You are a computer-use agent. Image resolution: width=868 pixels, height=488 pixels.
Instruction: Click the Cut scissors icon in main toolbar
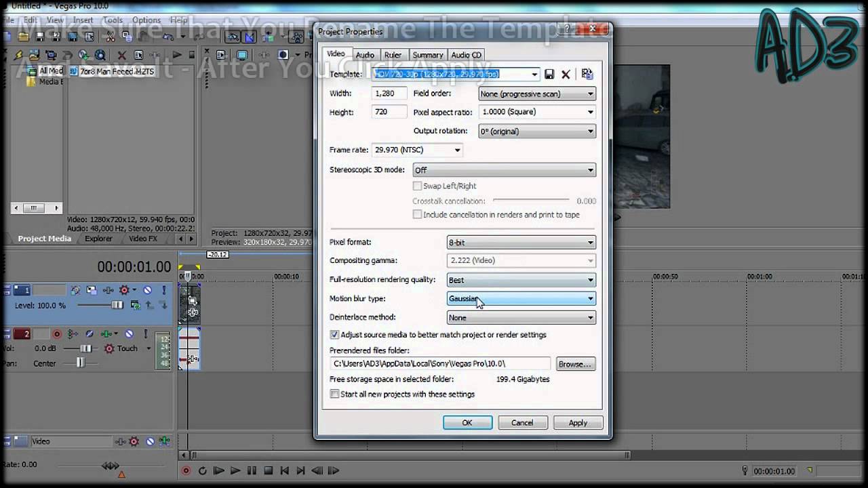[111, 37]
